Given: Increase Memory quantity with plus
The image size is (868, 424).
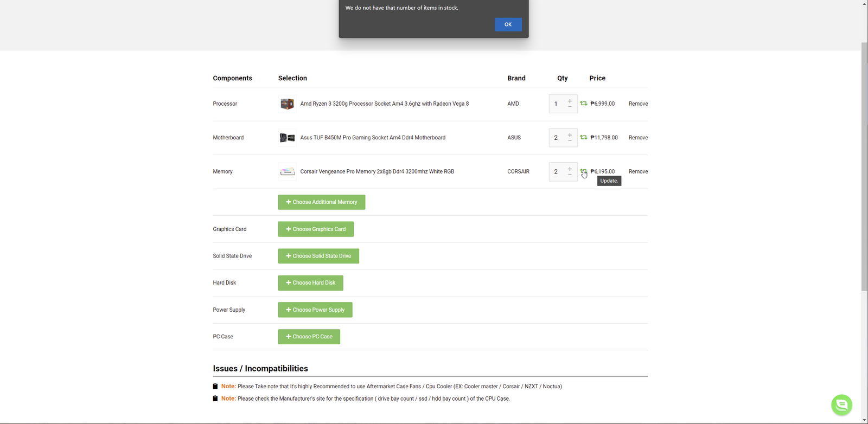Looking at the screenshot, I should [x=570, y=169].
